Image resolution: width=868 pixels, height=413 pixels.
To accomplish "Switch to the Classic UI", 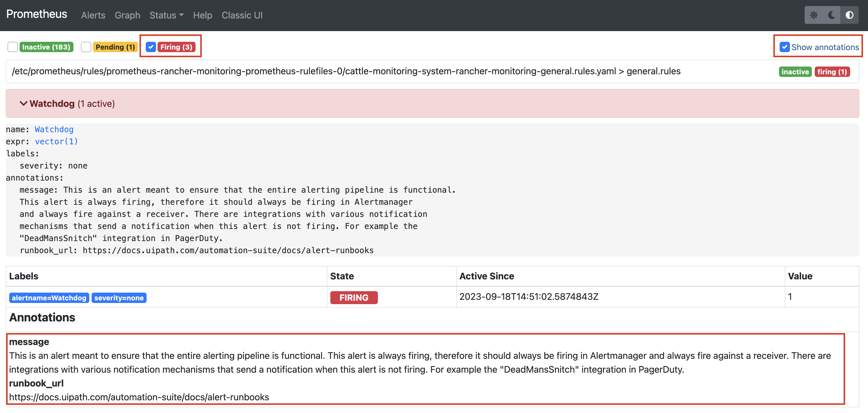I will point(242,15).
